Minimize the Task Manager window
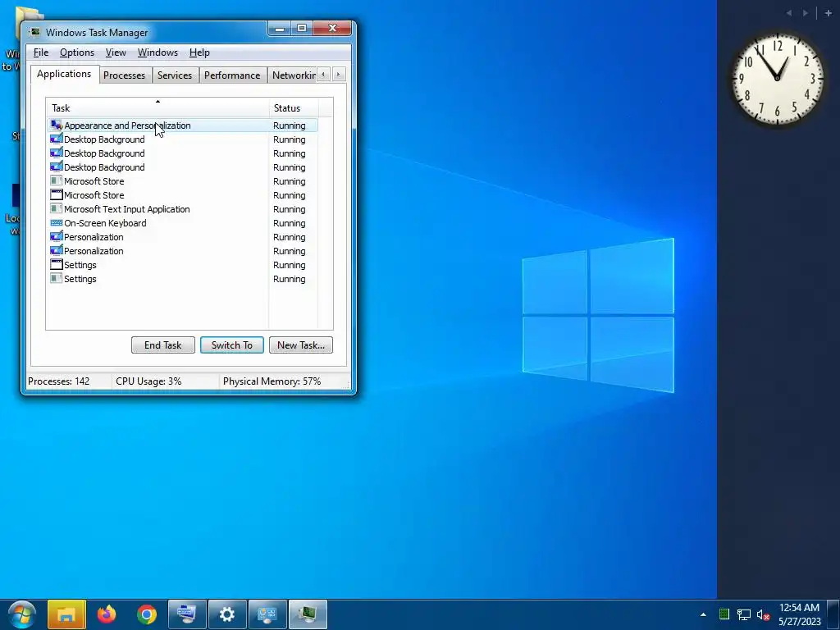 click(279, 29)
